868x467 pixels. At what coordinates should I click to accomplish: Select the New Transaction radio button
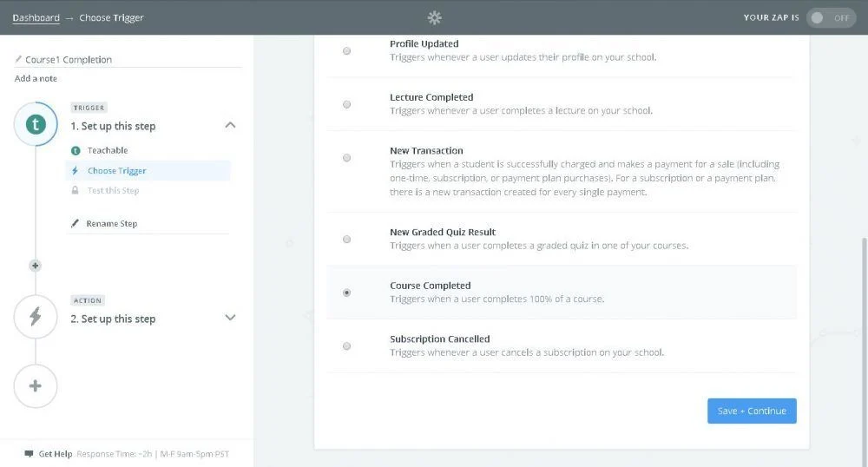tap(347, 158)
